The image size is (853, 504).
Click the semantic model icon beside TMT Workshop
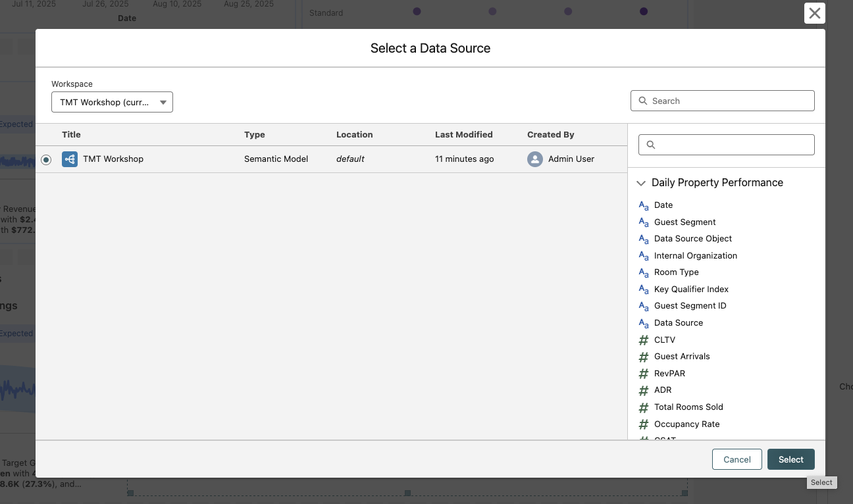[x=70, y=159]
